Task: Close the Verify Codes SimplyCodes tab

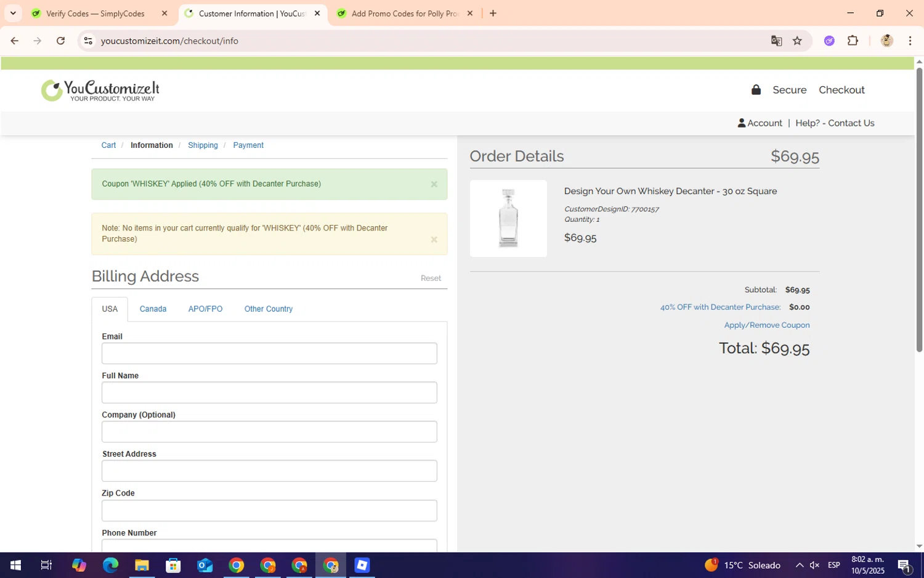Action: tap(164, 13)
